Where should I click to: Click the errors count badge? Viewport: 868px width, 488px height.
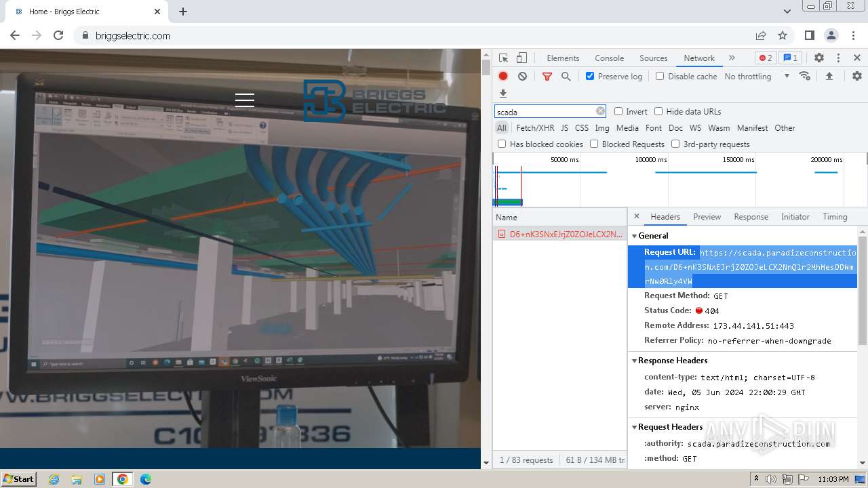(766, 58)
